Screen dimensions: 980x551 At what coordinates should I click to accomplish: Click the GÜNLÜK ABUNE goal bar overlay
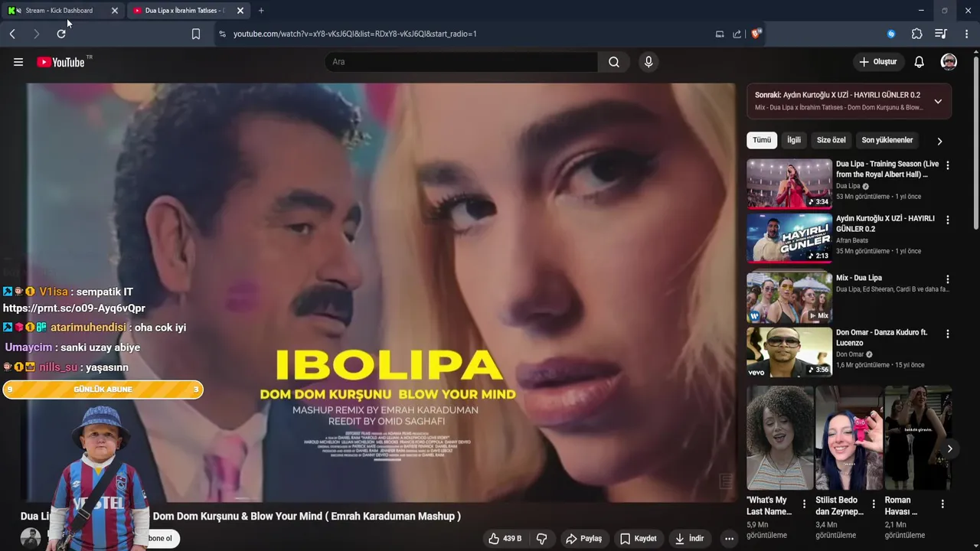pos(103,390)
